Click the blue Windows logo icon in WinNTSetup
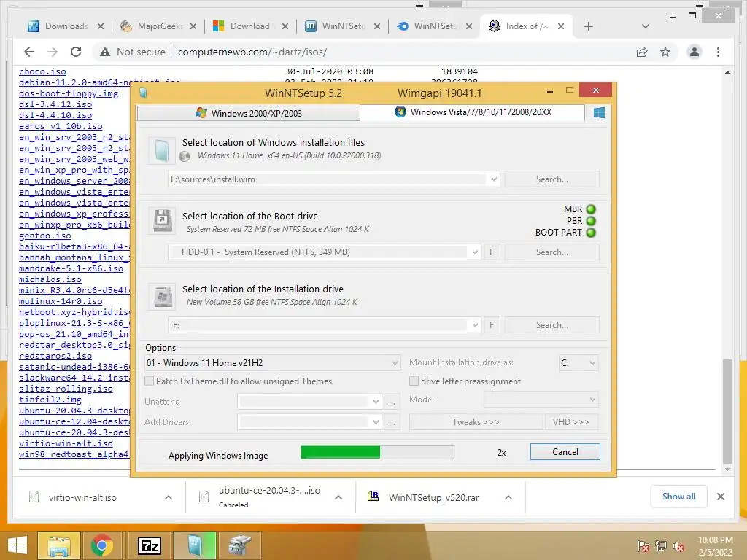 [x=599, y=112]
